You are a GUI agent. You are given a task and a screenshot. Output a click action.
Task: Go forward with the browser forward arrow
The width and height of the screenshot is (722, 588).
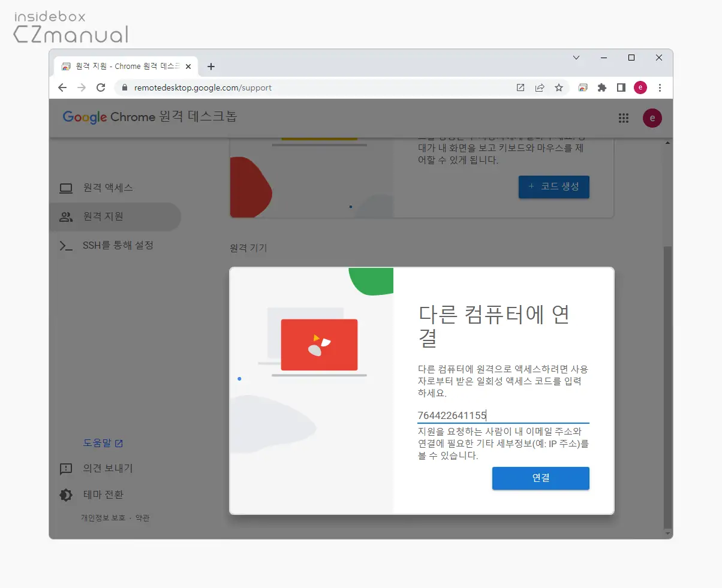[x=82, y=88]
